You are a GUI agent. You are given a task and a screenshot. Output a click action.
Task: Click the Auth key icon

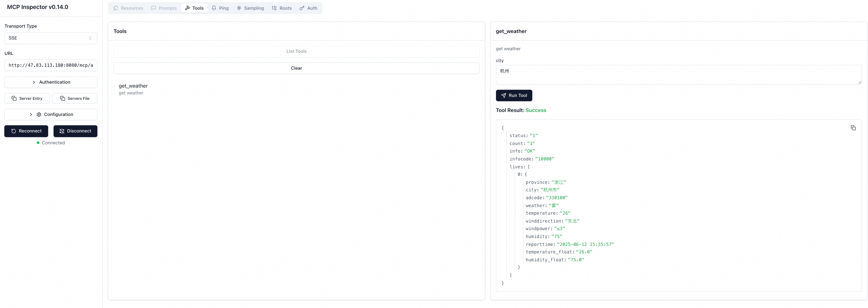point(302,8)
